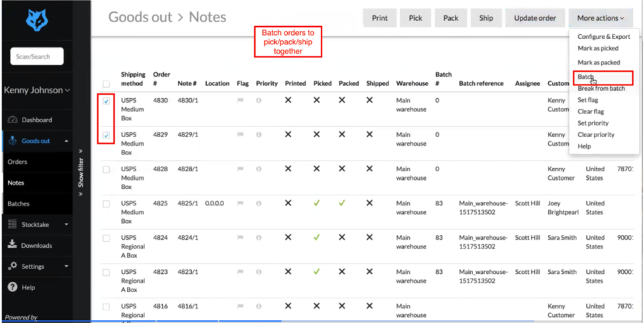Set the flag icon on order 4830
644x323 pixels.
point(240,100)
